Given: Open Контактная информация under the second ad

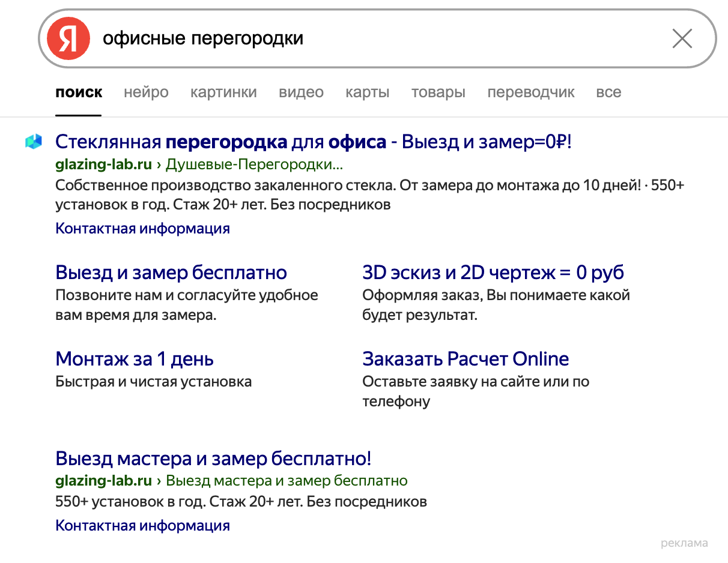Looking at the screenshot, I should [142, 526].
